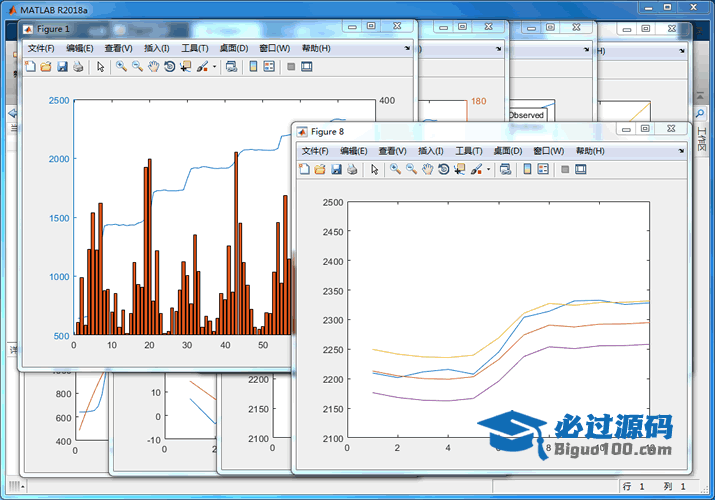Open 文件(F) menu in Figure 1
Screen dimensions: 715x500
(x=41, y=48)
